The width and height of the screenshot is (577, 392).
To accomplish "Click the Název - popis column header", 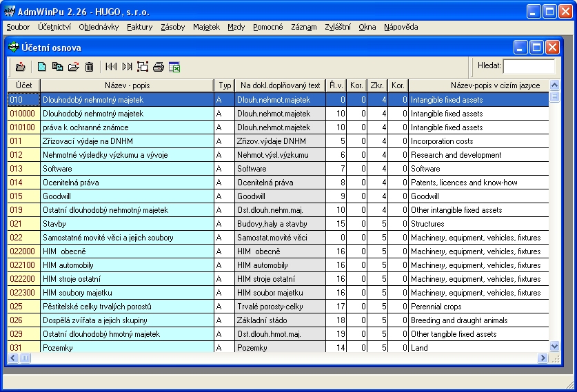I will [127, 85].
